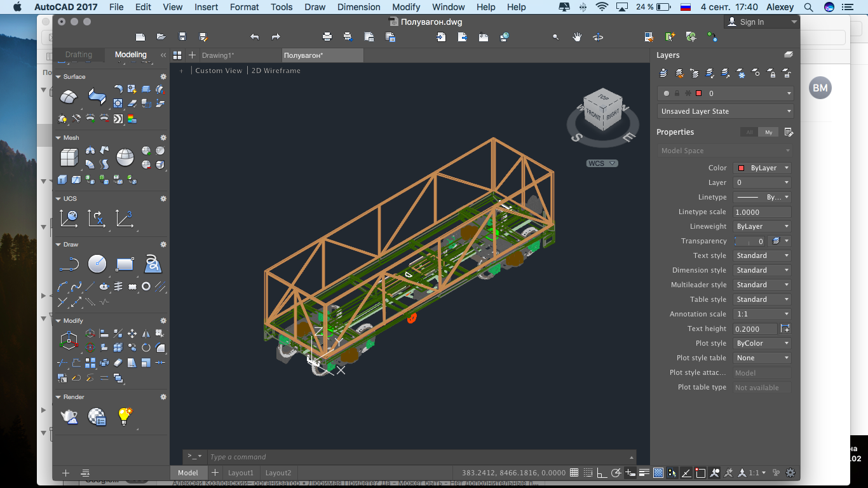The height and width of the screenshot is (488, 868).
Task: Click the Mesh Box primitive icon
Action: (69, 157)
